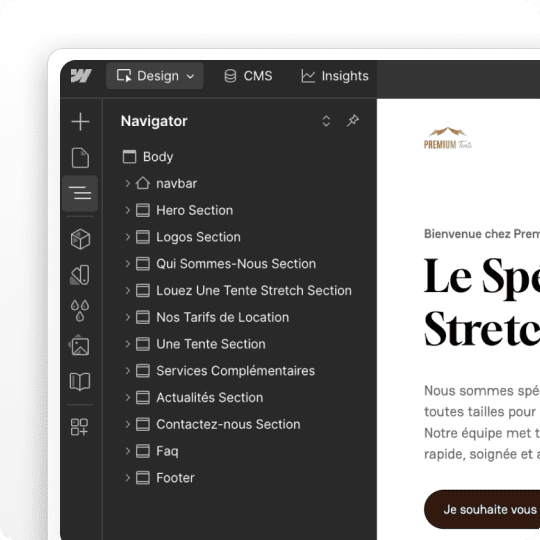Select the Footer row
Screen dimensions: 540x540
click(x=175, y=478)
